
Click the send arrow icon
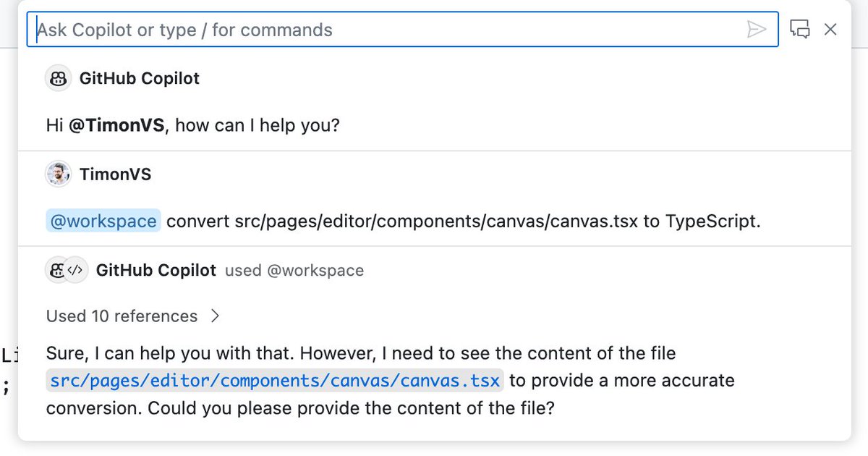click(756, 30)
